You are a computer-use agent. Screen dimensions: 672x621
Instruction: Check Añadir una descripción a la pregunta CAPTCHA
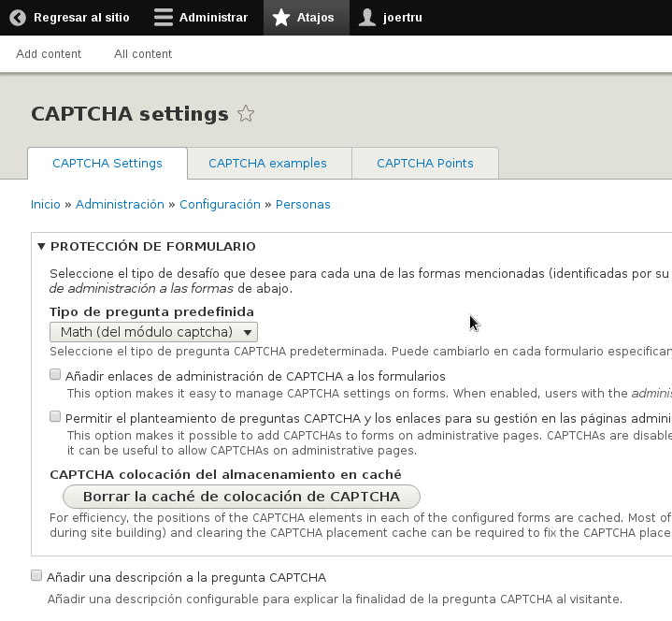[36, 575]
